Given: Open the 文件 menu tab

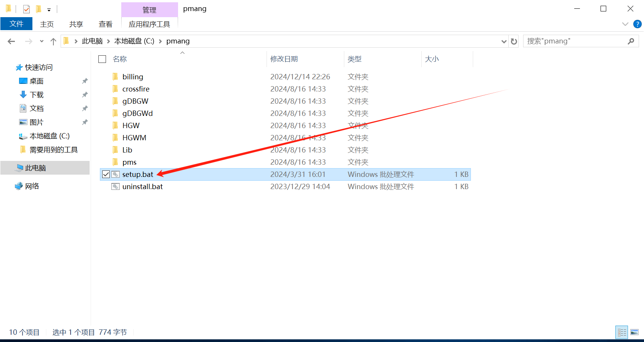Looking at the screenshot, I should 16,24.
